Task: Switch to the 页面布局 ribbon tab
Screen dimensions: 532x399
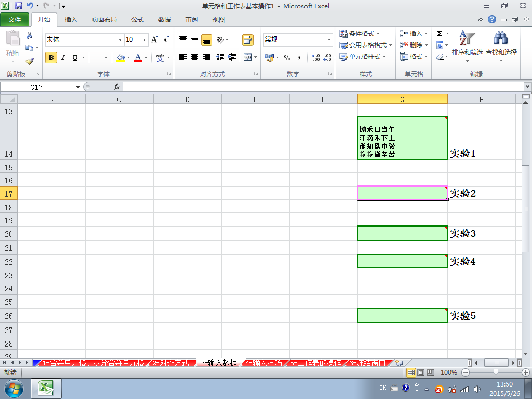Action: pyautogui.click(x=104, y=20)
